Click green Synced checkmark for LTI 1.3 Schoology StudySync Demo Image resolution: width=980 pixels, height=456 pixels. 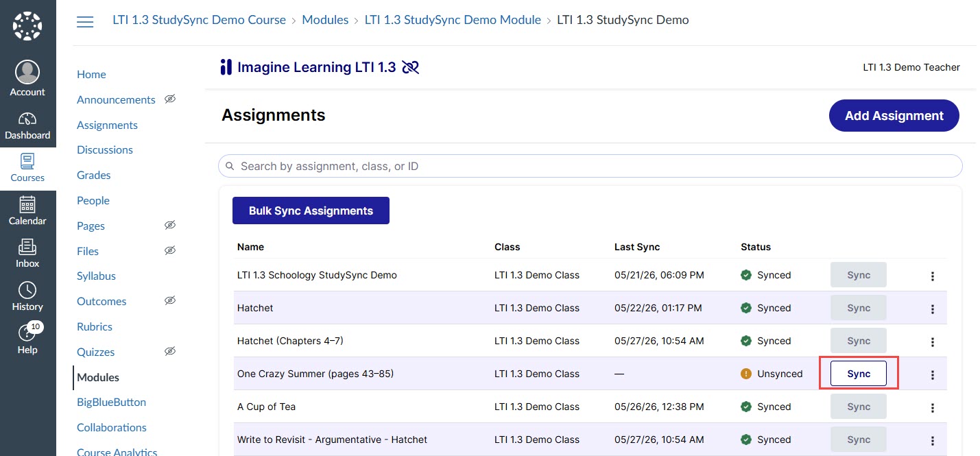[746, 275]
